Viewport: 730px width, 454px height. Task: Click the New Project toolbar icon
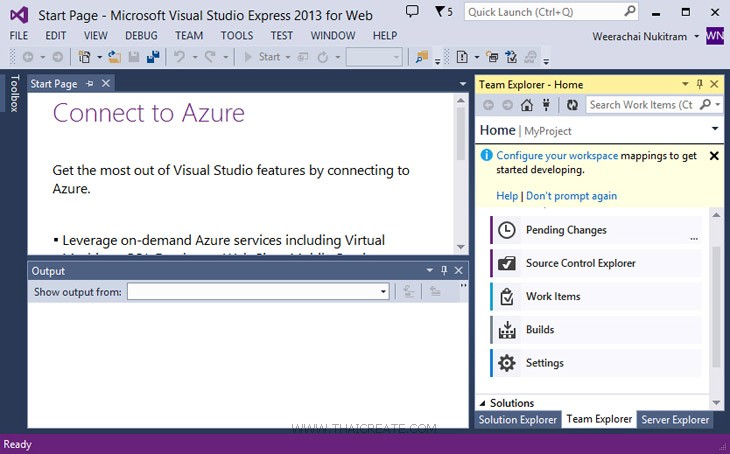84,57
